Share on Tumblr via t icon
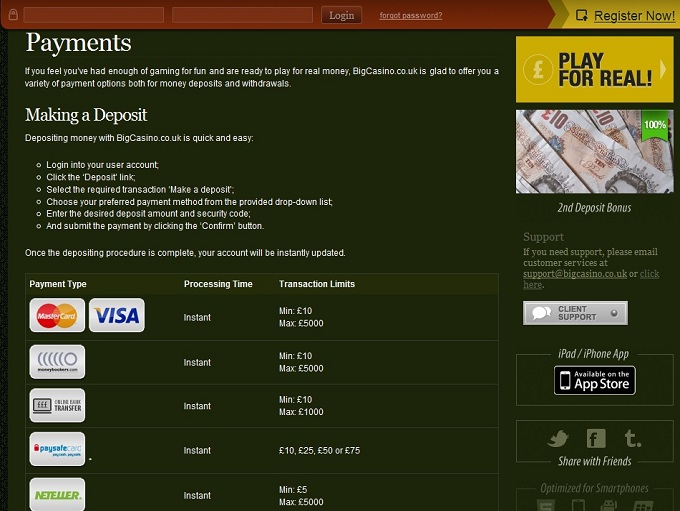The image size is (680, 511). point(632,439)
